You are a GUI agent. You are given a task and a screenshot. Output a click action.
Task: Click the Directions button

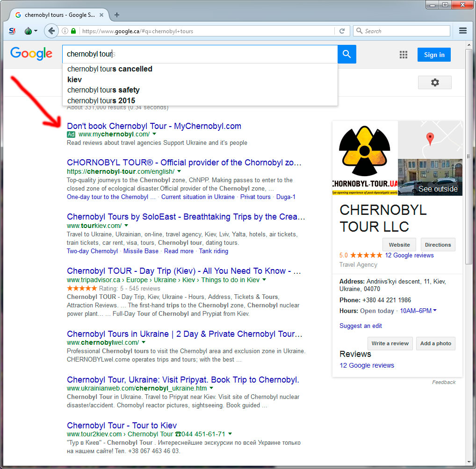[x=438, y=244]
